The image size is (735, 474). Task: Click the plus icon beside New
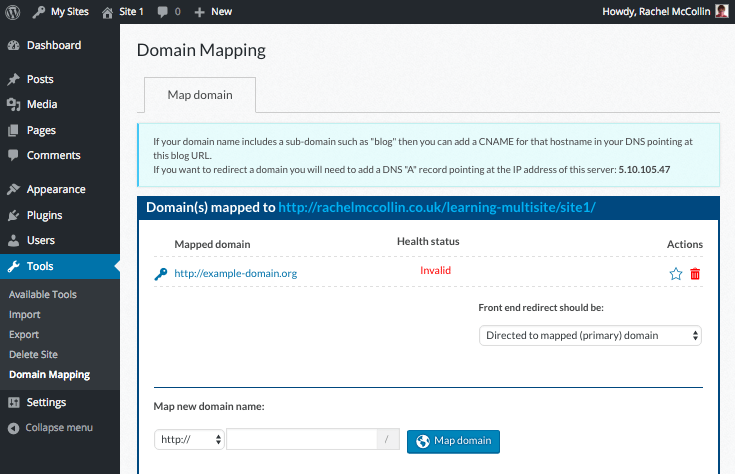point(199,12)
